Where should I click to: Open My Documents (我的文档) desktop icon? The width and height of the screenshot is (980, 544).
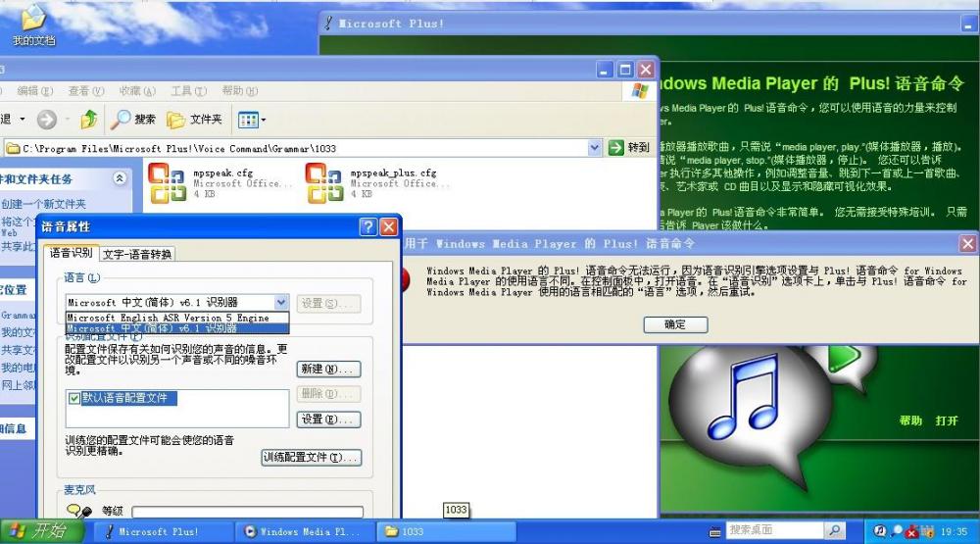point(33,20)
